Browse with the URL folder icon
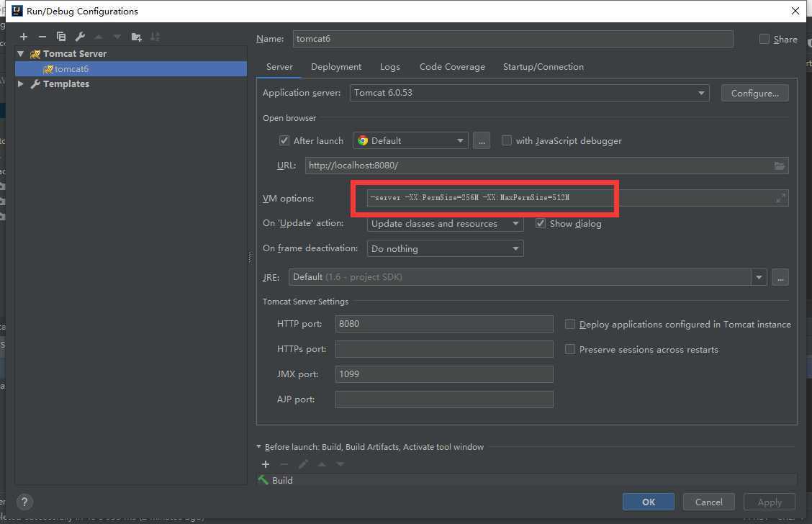812x524 pixels. coord(780,166)
